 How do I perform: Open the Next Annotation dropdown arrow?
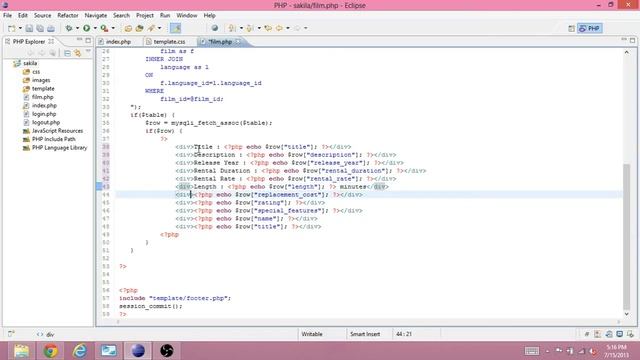[x=241, y=28]
